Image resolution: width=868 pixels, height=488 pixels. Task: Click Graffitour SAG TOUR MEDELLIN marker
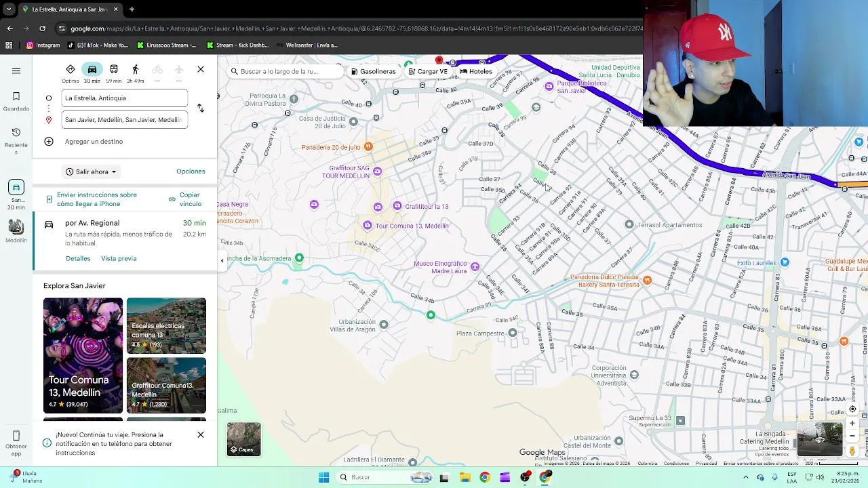tap(378, 171)
